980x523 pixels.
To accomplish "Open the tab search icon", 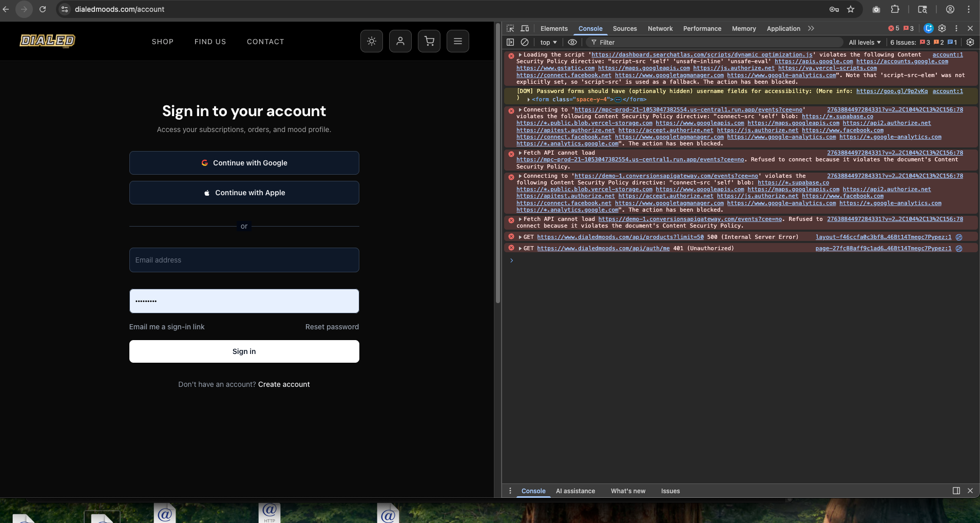I will pyautogui.click(x=923, y=9).
